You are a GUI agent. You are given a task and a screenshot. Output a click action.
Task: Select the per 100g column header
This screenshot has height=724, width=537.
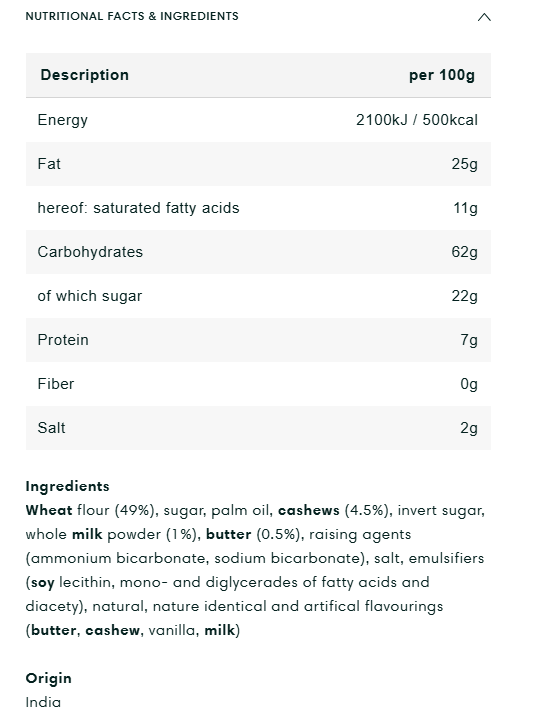pyautogui.click(x=442, y=75)
